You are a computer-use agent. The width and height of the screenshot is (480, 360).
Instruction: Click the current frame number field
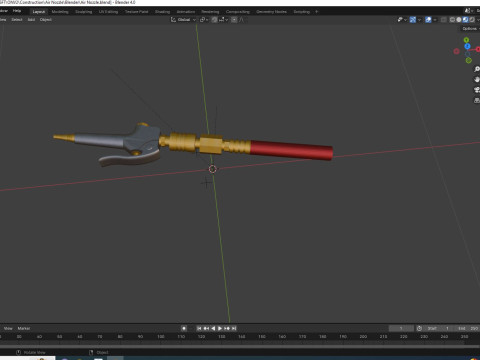[x=401, y=328]
